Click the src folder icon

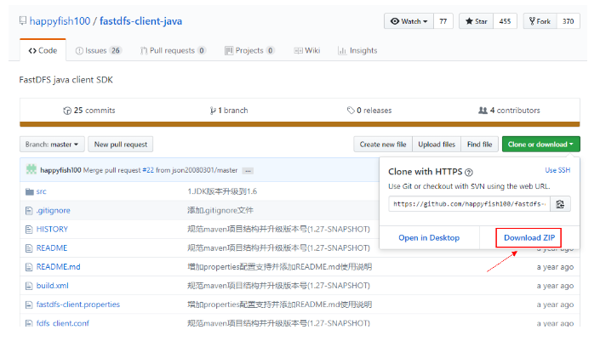point(30,191)
